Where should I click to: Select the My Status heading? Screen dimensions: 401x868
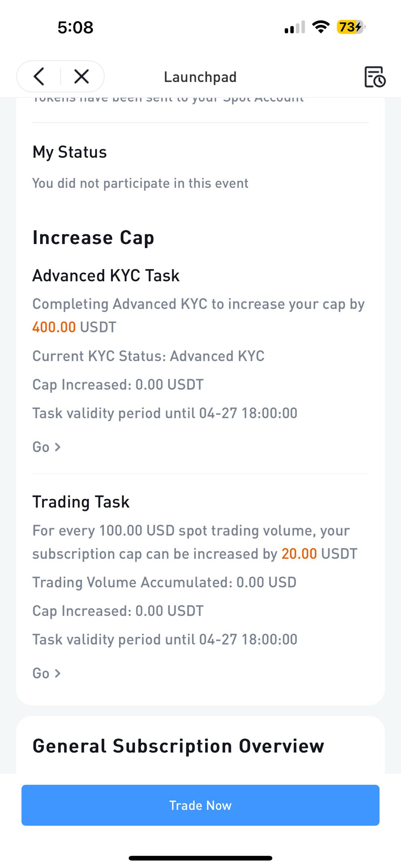[x=70, y=152]
